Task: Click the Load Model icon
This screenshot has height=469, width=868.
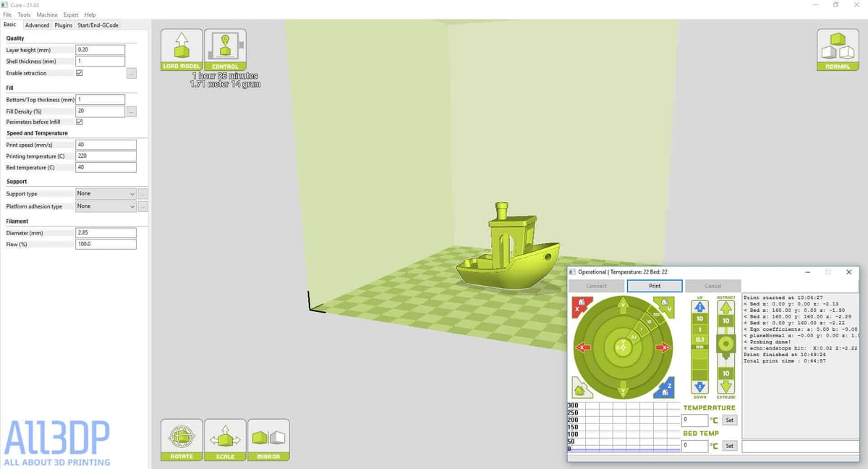Action: 182,50
